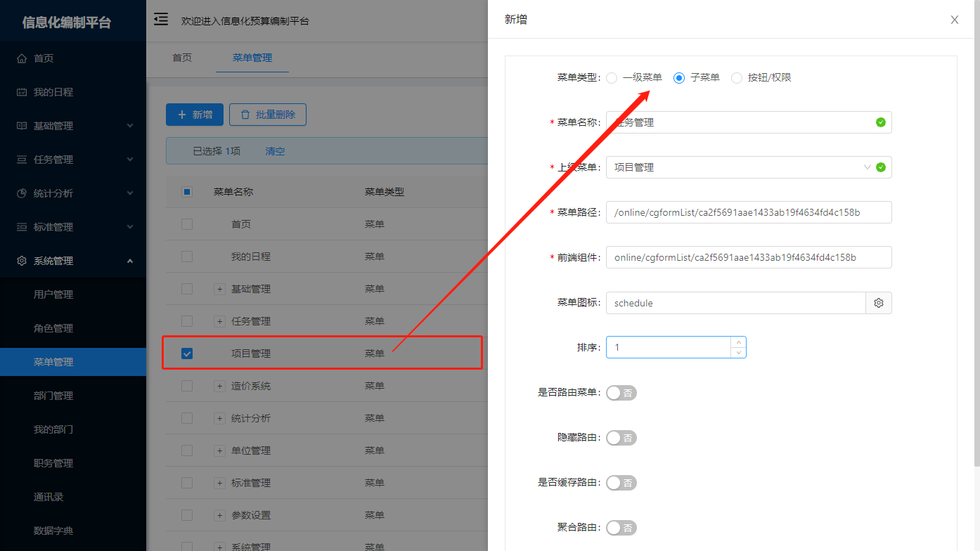Toggle the 隐藏路由 switch
The image size is (980, 551).
[621, 438]
